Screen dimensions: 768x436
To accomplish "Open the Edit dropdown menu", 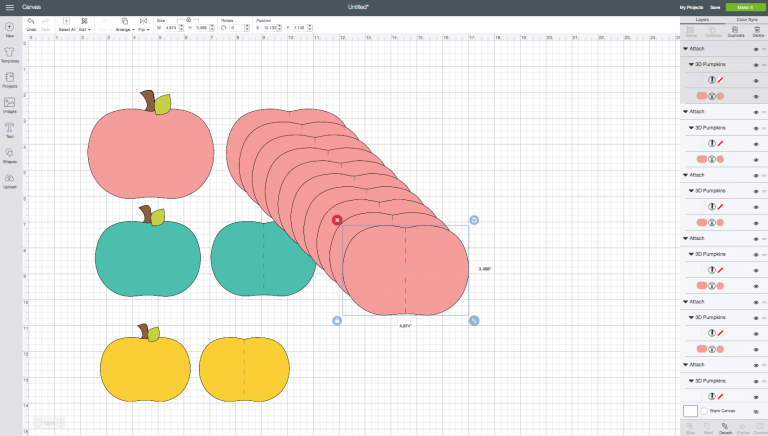I will (84, 24).
